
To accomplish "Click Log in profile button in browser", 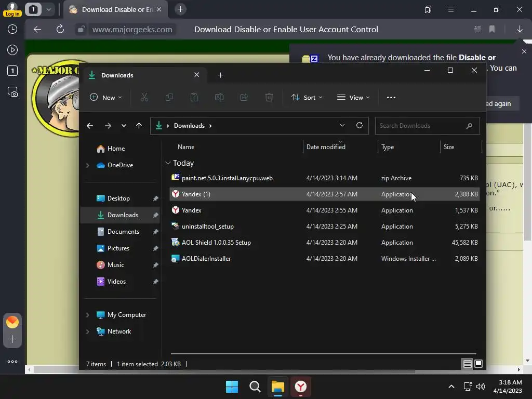I will point(12,9).
